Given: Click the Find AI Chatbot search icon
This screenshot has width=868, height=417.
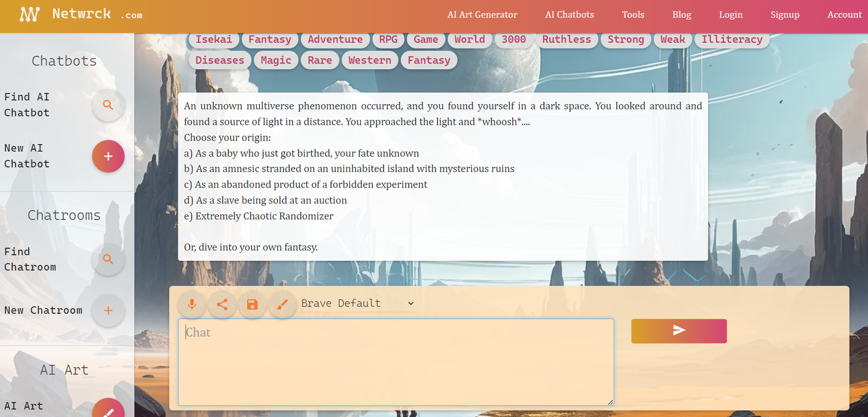Looking at the screenshot, I should click(108, 105).
